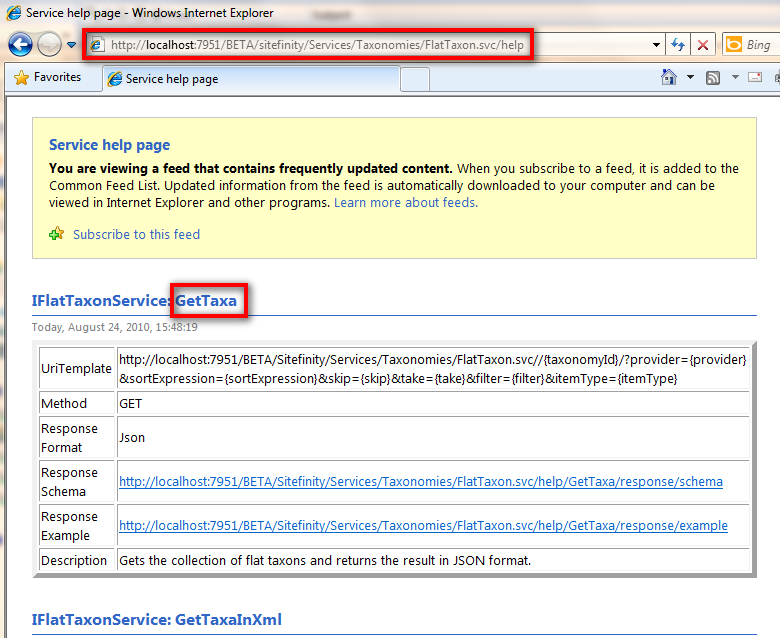Click the RSS feeds icon

point(713,78)
